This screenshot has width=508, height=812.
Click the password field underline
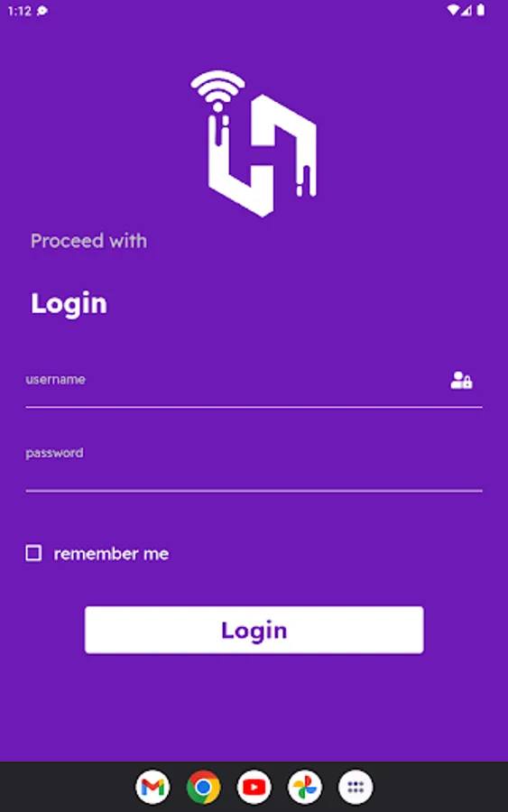pos(254,491)
